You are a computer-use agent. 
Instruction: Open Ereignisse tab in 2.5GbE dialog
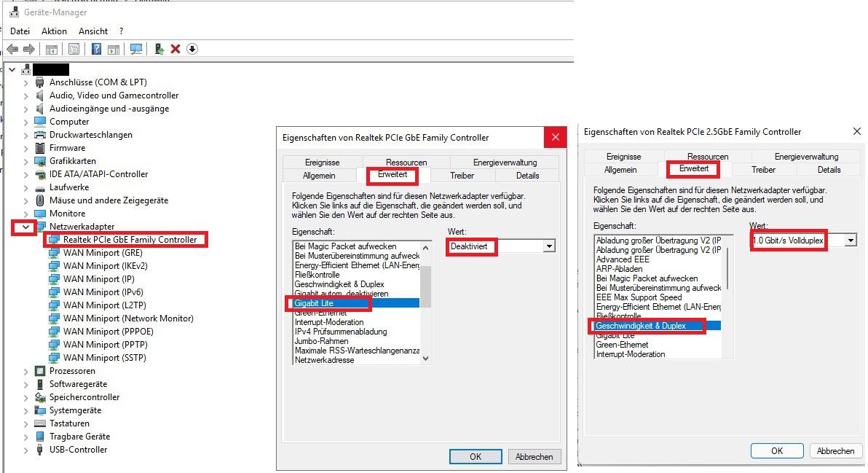[x=623, y=157]
